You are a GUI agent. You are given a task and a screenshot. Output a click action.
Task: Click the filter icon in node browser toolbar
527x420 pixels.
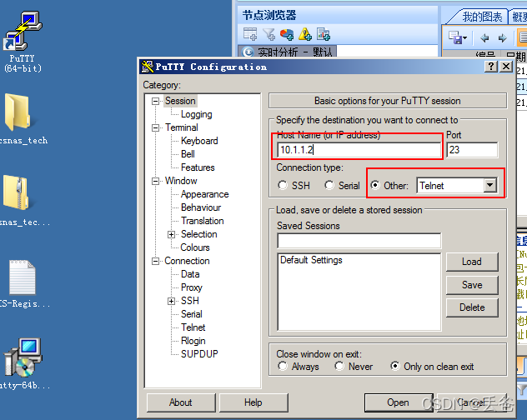tap(269, 34)
